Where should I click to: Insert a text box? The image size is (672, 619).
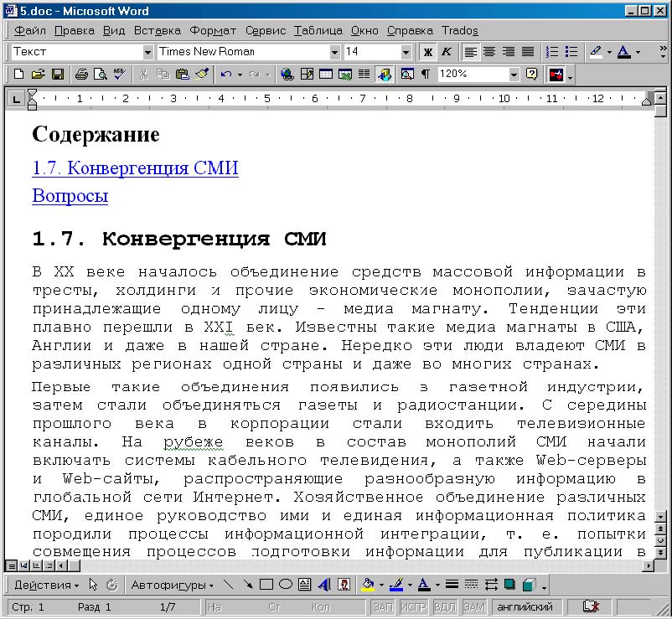tap(305, 585)
